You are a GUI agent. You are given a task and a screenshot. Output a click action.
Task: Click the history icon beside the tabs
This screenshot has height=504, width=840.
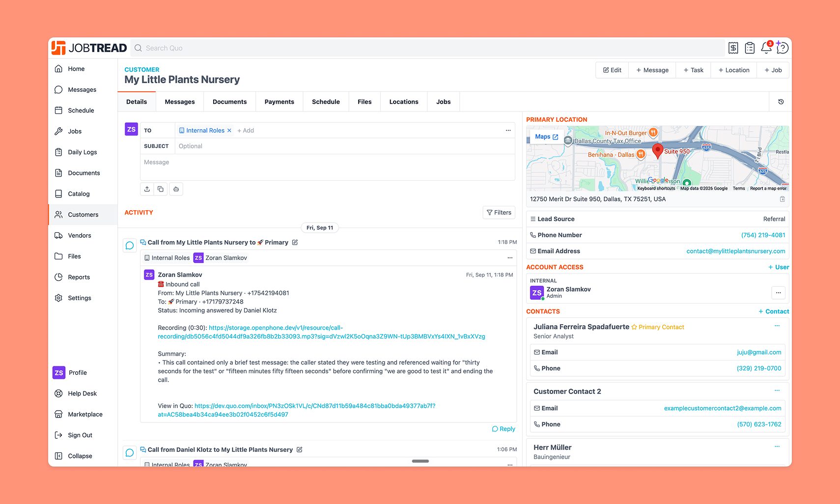(x=781, y=102)
